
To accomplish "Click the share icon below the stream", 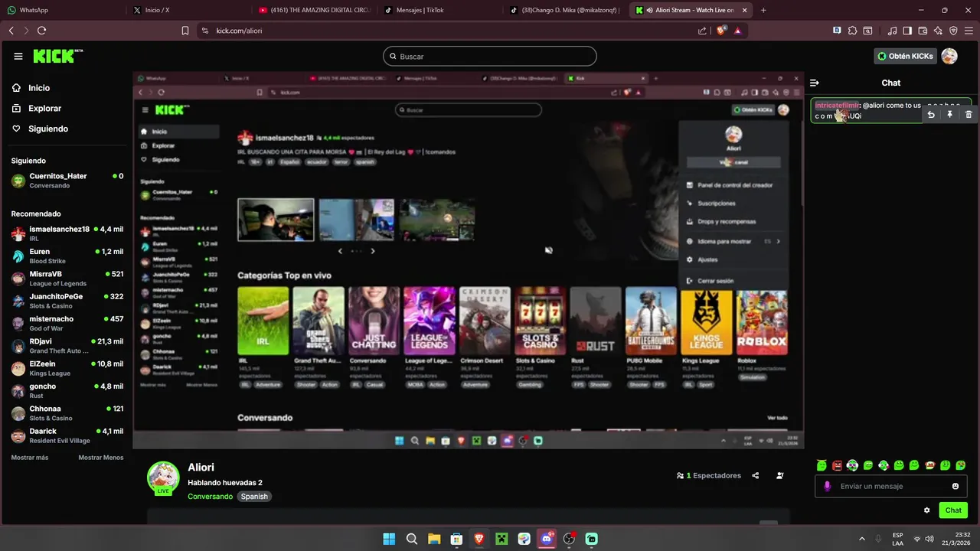I will click(x=756, y=475).
